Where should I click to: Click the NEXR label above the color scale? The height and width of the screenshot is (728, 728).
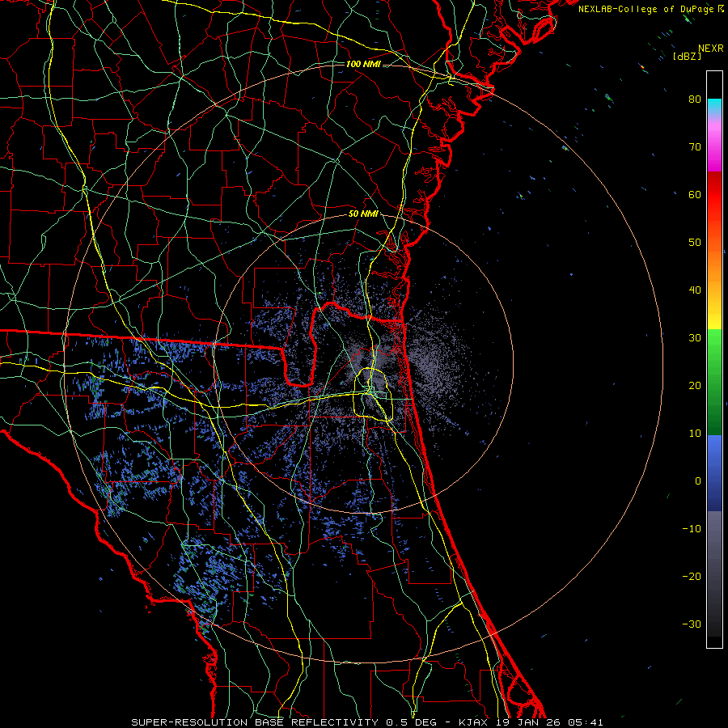pos(711,49)
